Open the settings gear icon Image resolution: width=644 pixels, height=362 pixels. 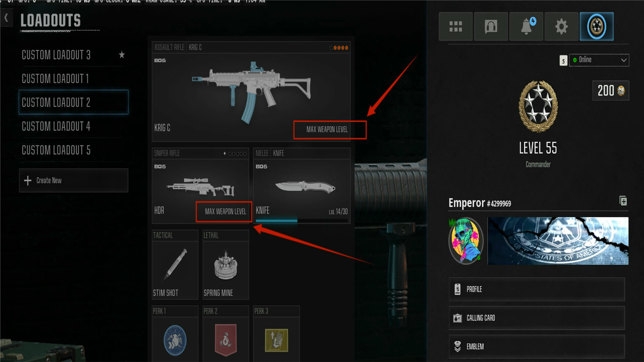point(561,26)
